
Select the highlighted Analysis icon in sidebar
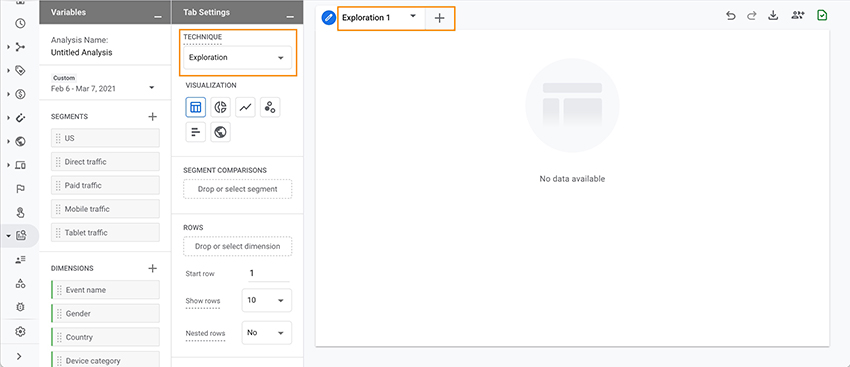[21, 236]
